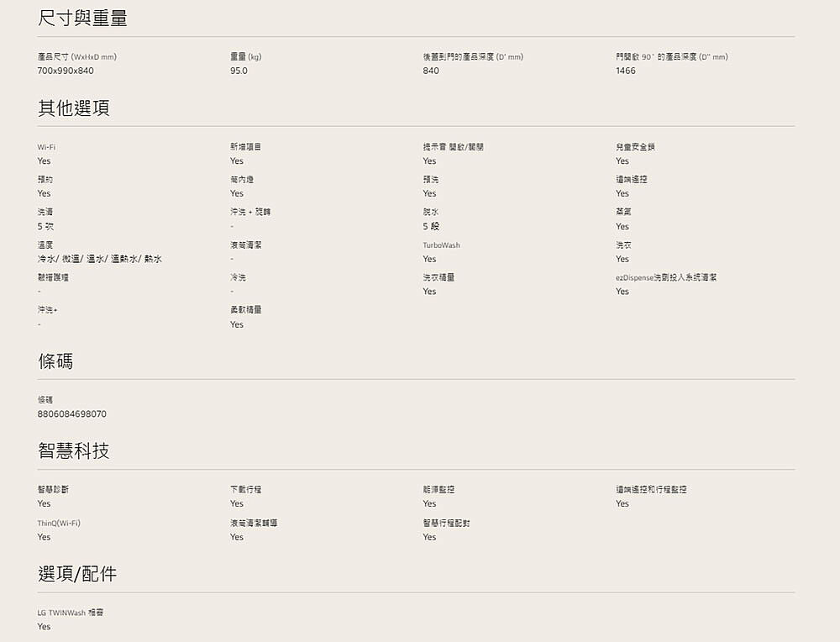Click the Wi-Fi spec label
Viewport: 840px width, 642px height.
tap(46, 147)
